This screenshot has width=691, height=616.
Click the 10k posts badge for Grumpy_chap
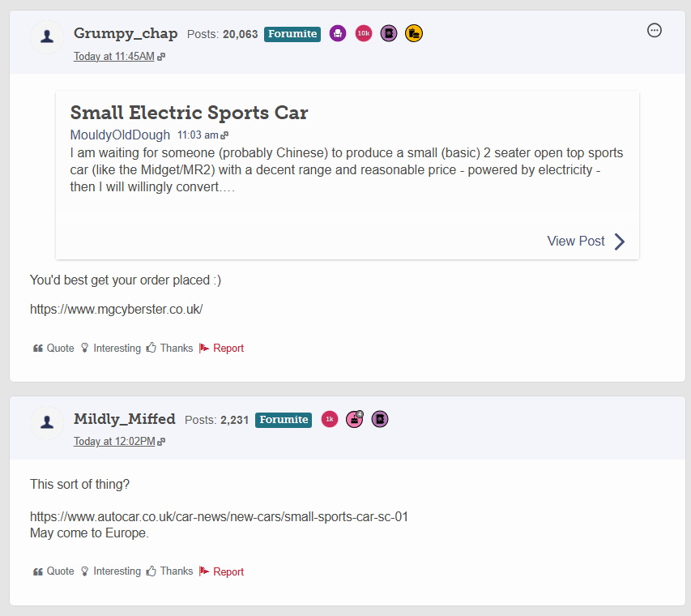point(364,33)
